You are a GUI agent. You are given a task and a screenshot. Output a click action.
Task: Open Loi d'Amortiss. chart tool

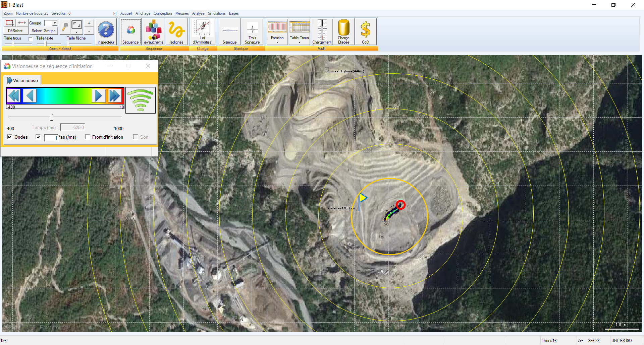click(202, 32)
